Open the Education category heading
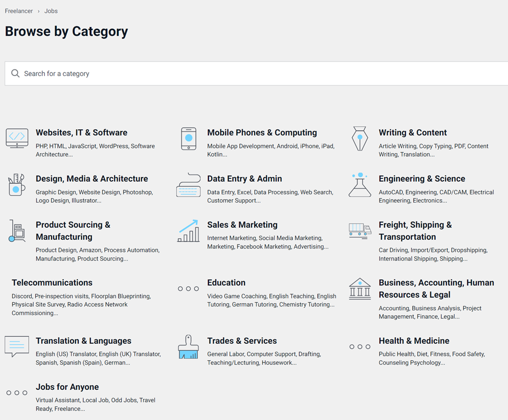The height and width of the screenshot is (420, 508). pyautogui.click(x=226, y=282)
